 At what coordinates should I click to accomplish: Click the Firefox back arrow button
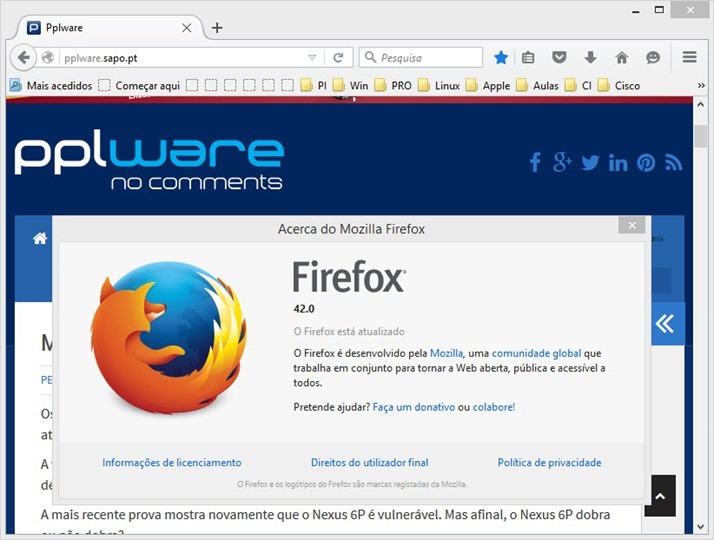23,58
